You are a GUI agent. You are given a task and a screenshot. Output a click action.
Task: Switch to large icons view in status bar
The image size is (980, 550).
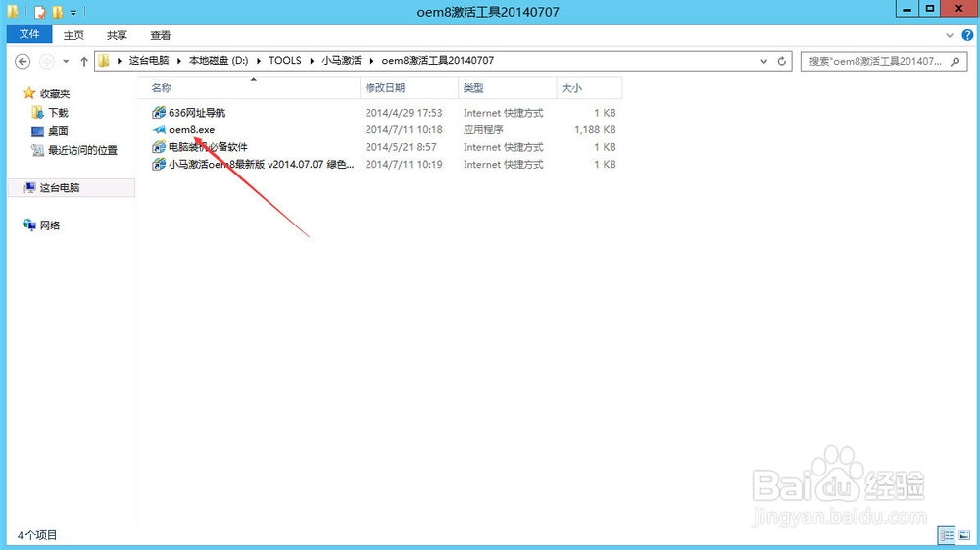click(964, 535)
